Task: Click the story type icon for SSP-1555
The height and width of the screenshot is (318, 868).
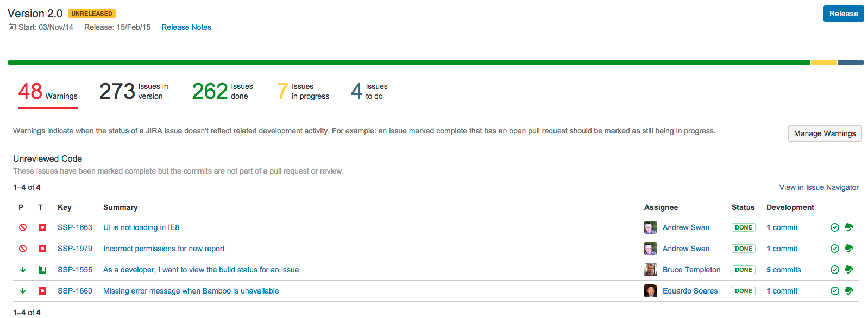Action: [42, 270]
